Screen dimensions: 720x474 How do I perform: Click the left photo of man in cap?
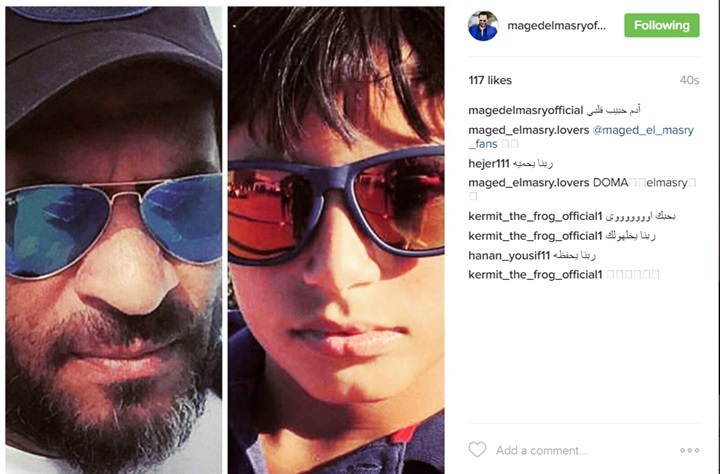click(114, 240)
